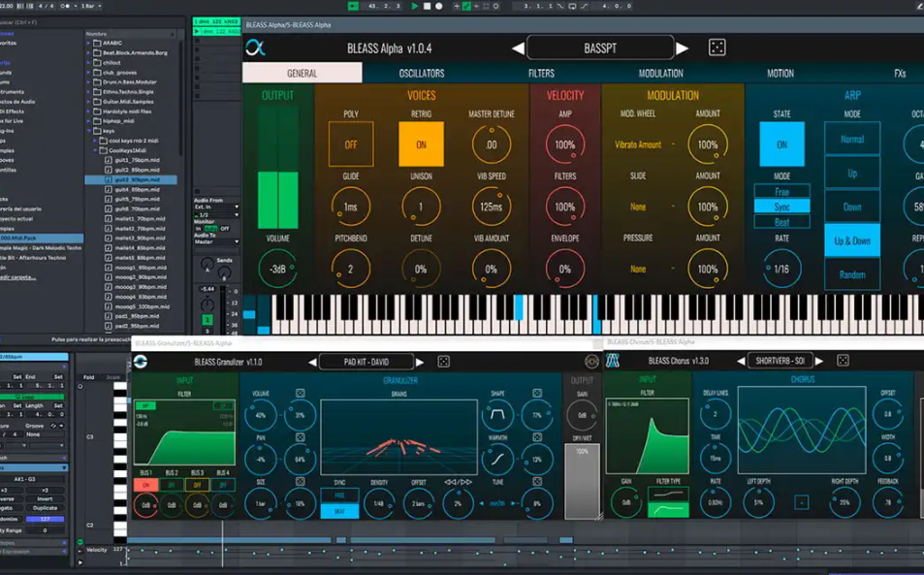Viewport: 924px width, 575px height.
Task: Click the Granulizer Warmth randomize dice
Action: pos(537,437)
